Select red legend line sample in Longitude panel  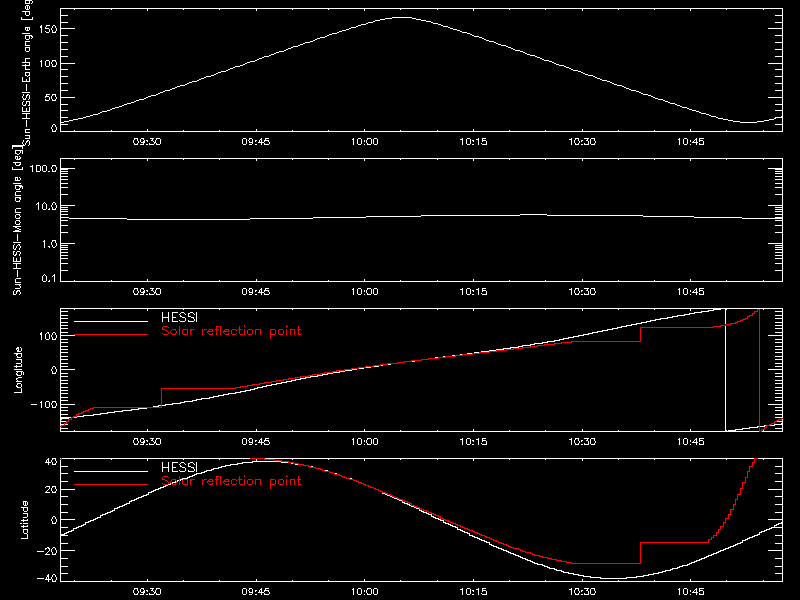click(x=111, y=335)
